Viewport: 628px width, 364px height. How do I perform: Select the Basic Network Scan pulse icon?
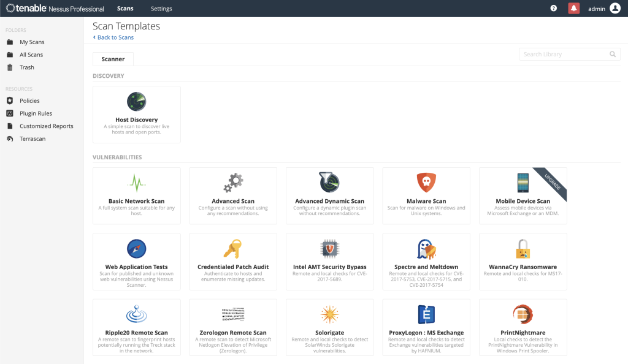point(136,183)
